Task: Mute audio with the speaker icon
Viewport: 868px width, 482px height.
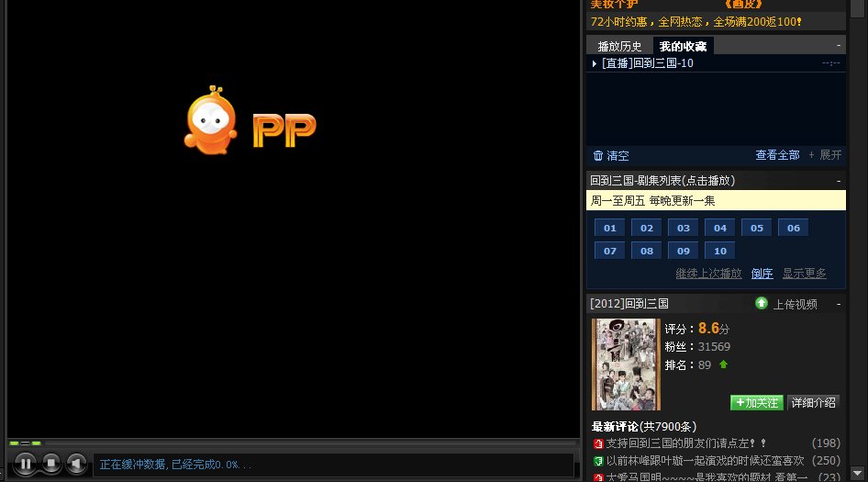Action: point(76,463)
